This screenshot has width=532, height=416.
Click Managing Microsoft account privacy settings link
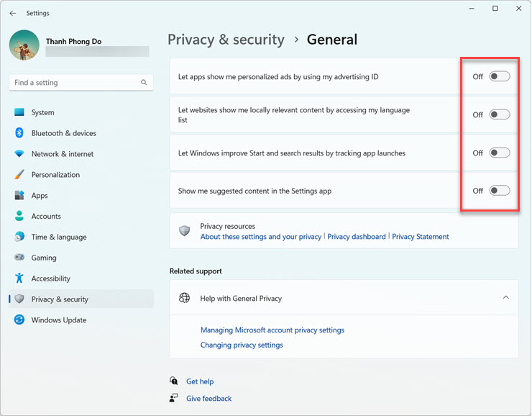272,330
